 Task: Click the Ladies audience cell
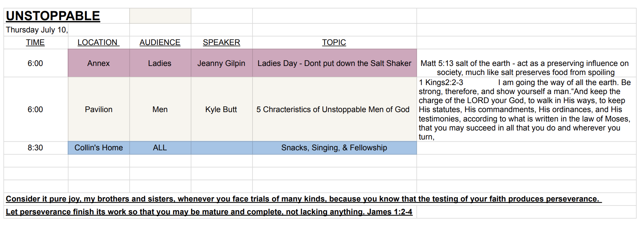tap(160, 63)
